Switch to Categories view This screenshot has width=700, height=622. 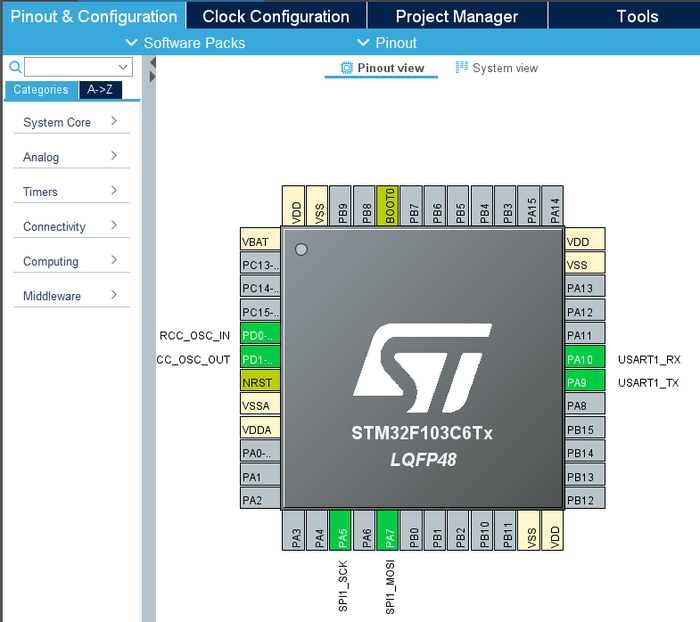pos(41,90)
